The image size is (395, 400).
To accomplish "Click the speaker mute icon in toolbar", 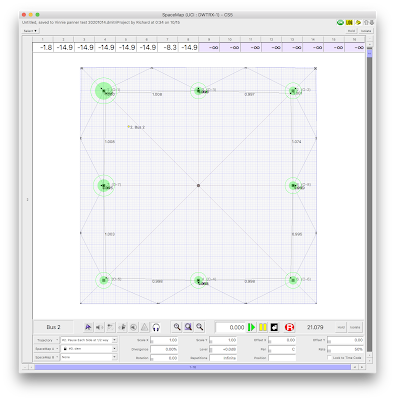I will click(99, 327).
